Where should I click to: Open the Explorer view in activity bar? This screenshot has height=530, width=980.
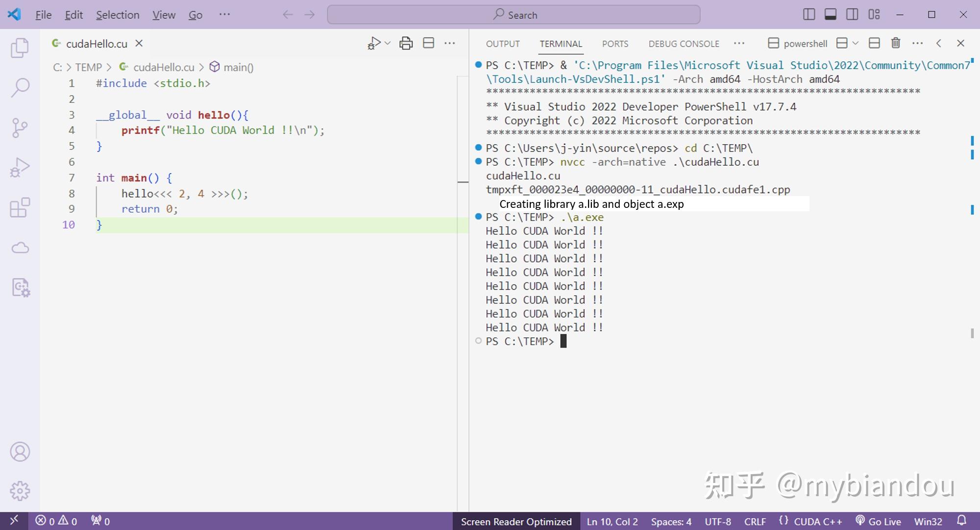[20, 48]
